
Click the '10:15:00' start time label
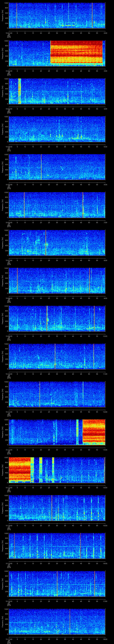pos(9,563)
